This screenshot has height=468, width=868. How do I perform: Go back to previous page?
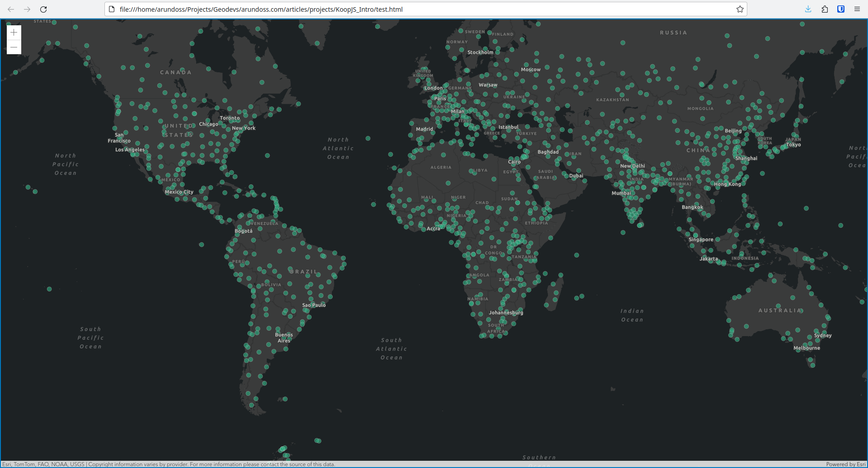[x=11, y=9]
